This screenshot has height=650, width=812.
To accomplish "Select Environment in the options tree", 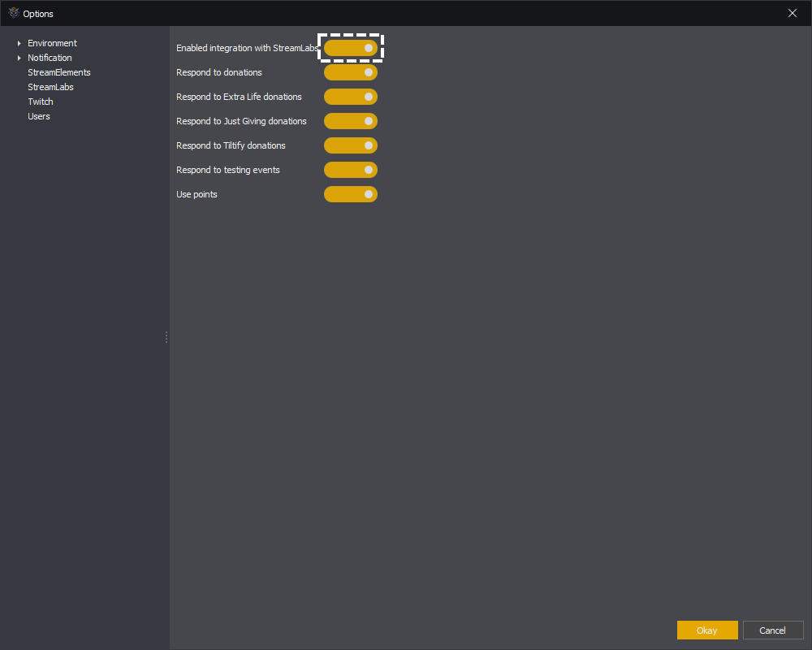I will point(52,43).
